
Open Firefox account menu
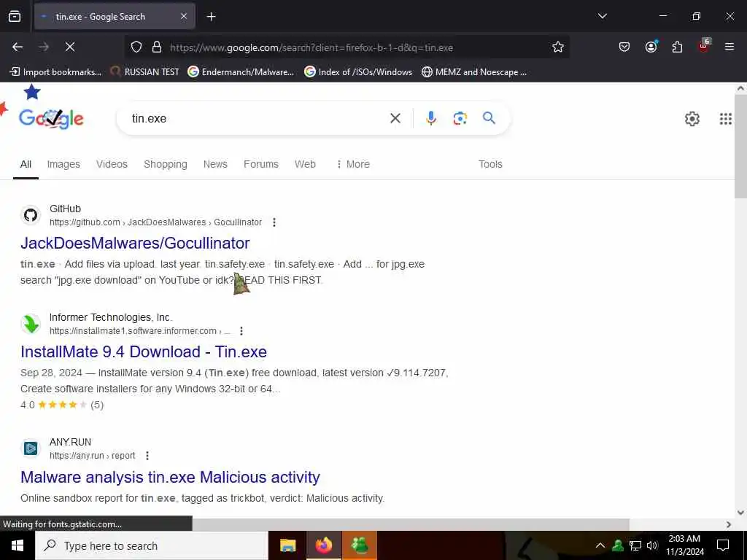click(651, 47)
